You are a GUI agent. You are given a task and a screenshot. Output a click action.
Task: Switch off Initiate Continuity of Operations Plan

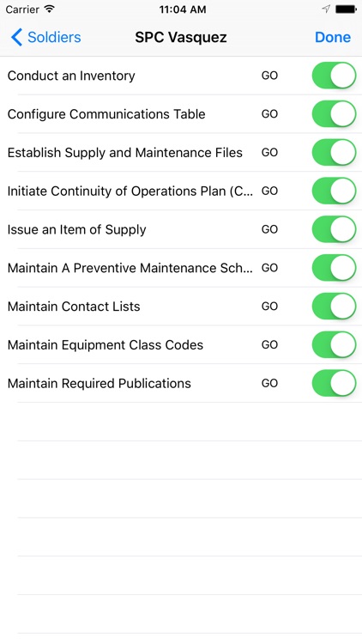334,191
